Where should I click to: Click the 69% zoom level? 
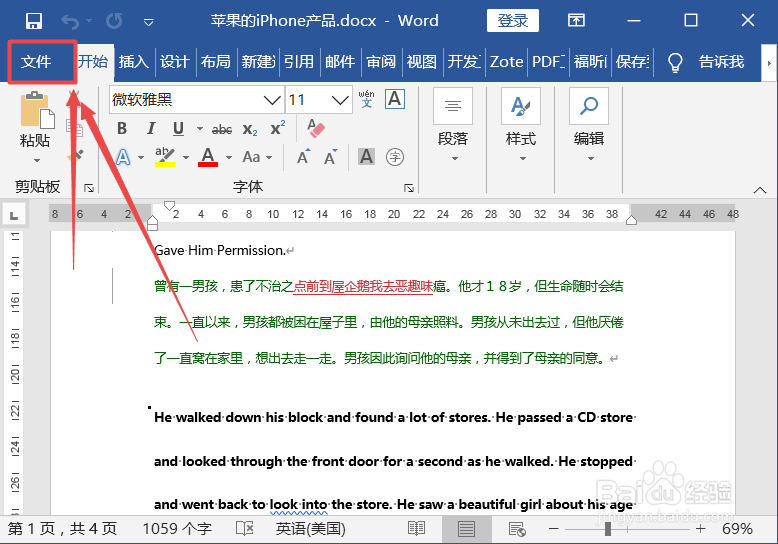coord(737,529)
